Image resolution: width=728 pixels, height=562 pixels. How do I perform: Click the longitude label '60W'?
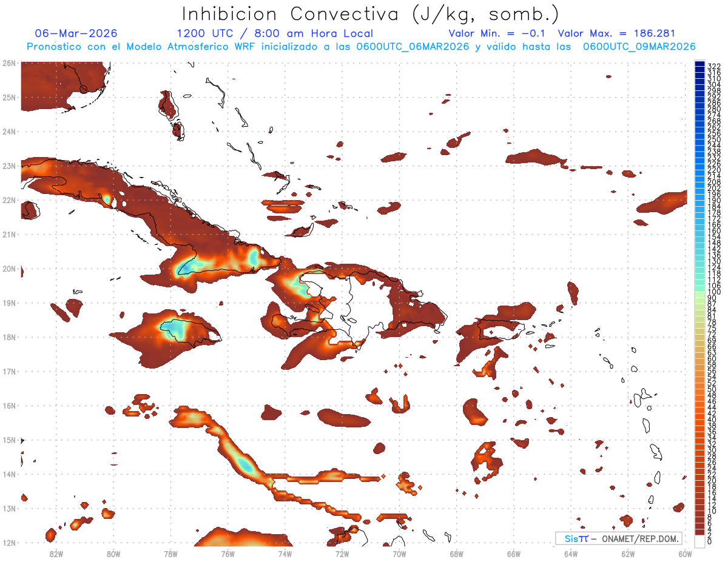coord(685,553)
